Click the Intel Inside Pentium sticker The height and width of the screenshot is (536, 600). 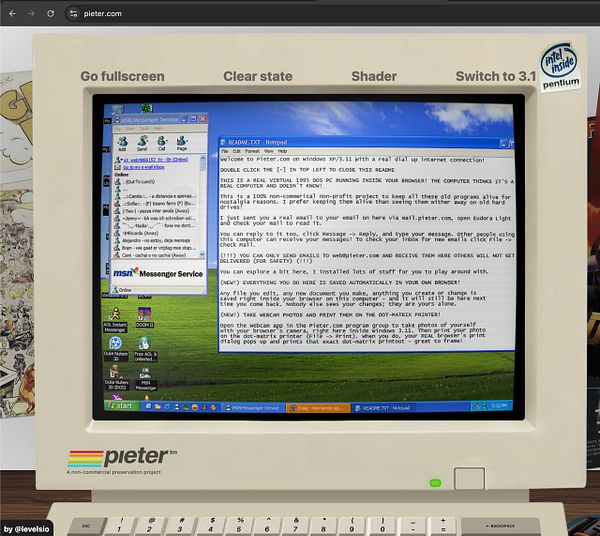point(560,67)
